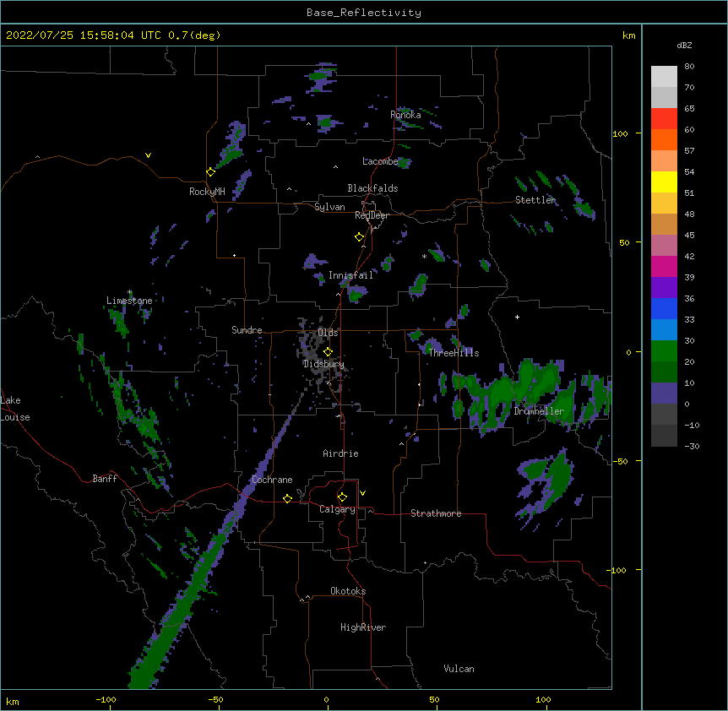
Task: Click the Strathmore label
Action: (436, 513)
